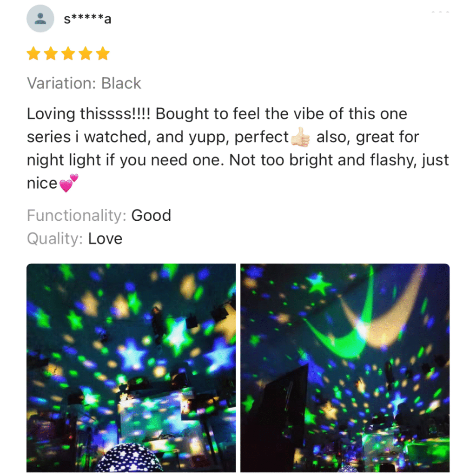Click the Functionality: Good rating line

tap(99, 216)
